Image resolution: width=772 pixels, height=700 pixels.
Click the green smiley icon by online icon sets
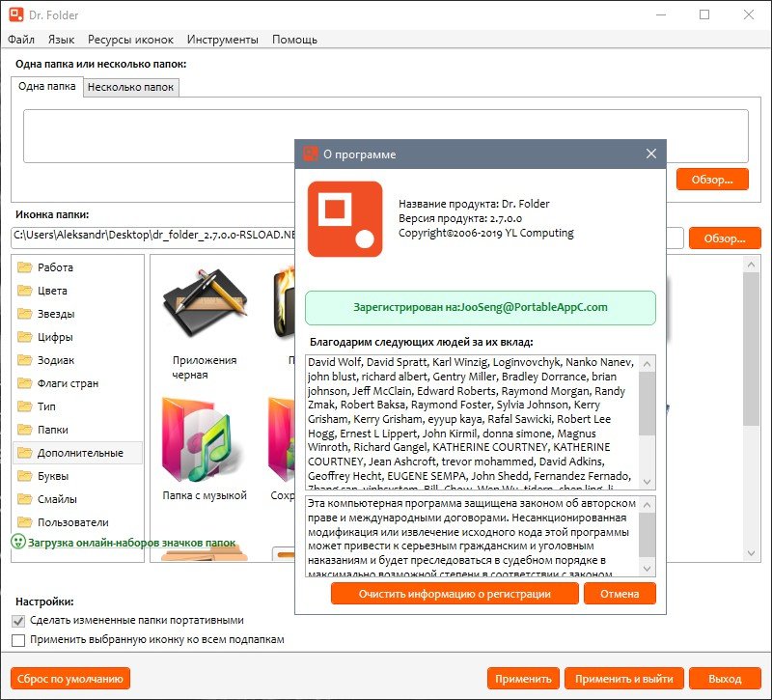tap(18, 542)
